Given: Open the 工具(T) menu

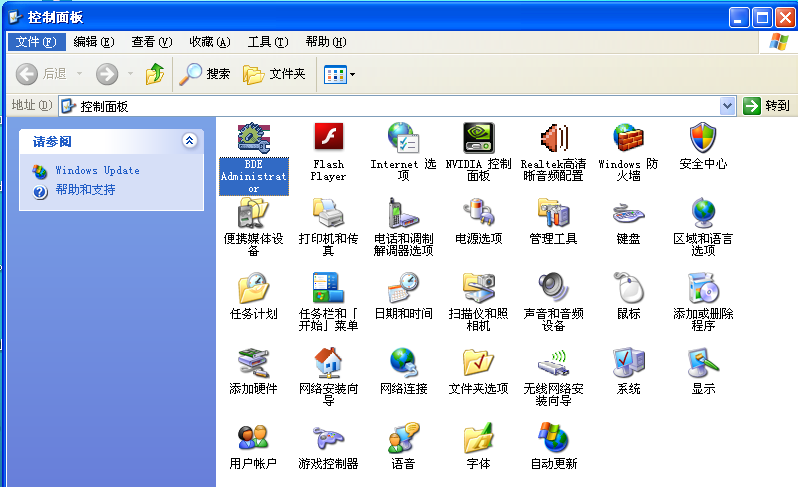Looking at the screenshot, I should click(x=268, y=42).
